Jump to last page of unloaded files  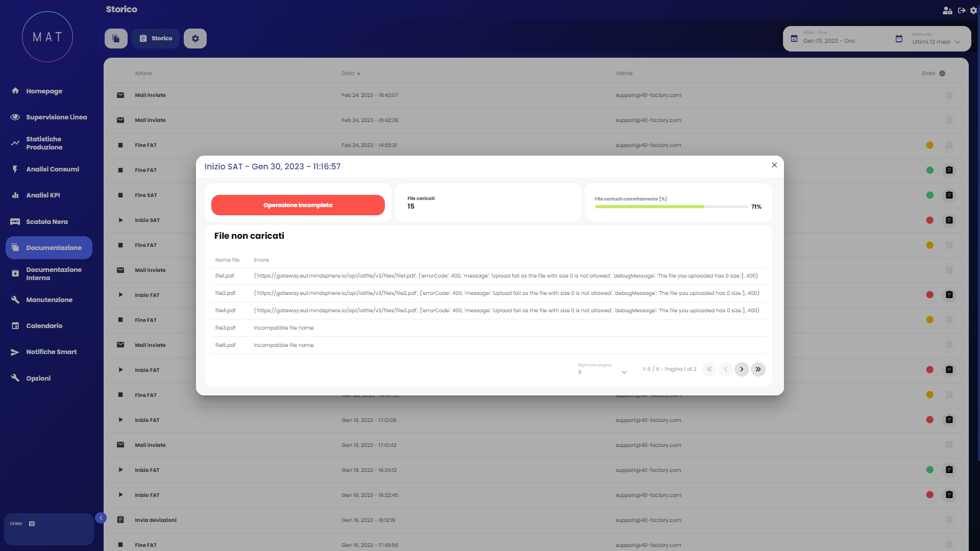tap(758, 369)
